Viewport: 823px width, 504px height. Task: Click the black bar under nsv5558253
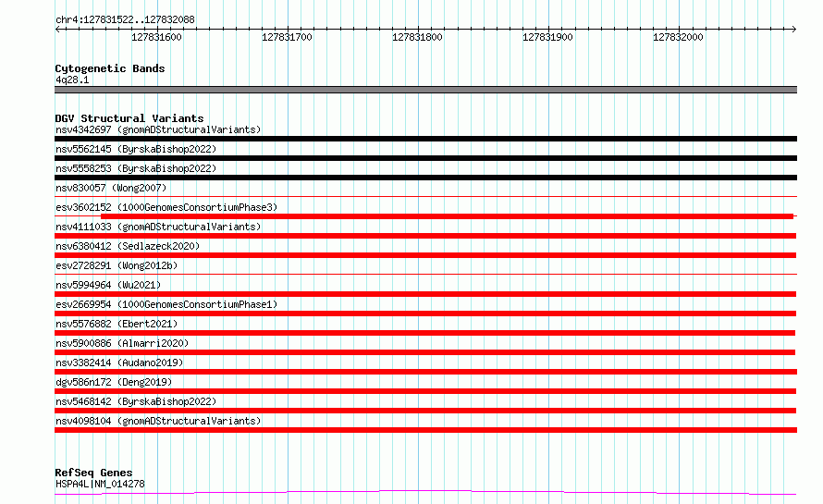[425, 178]
